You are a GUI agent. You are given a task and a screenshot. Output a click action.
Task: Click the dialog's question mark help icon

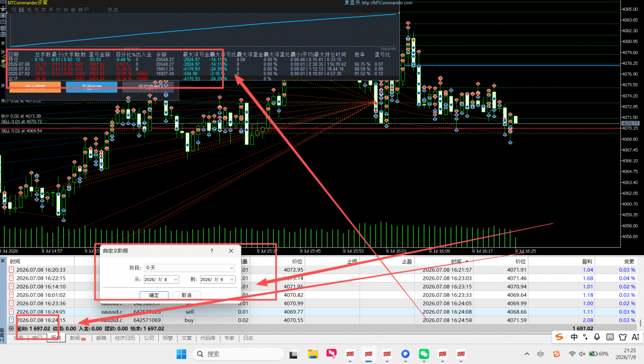[x=211, y=250]
